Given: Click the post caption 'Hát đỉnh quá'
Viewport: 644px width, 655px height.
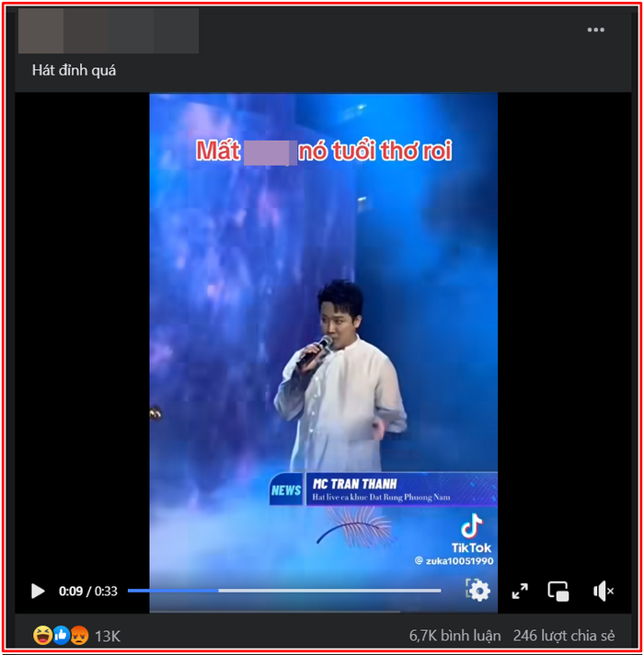Looking at the screenshot, I should (74, 70).
